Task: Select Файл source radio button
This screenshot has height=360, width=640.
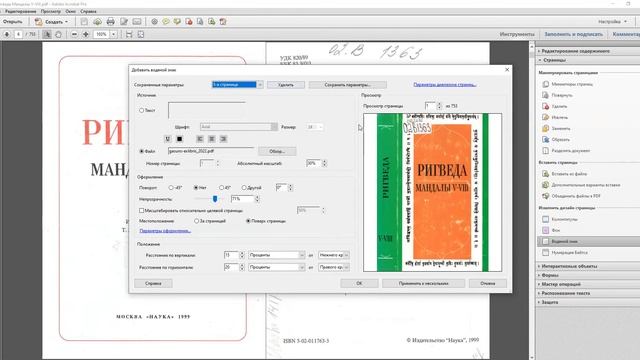Action: 142,151
